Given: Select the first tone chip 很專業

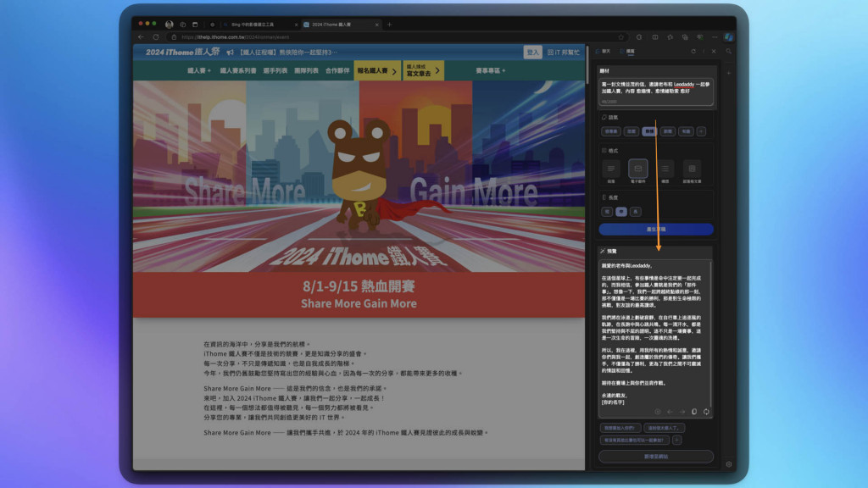Looking at the screenshot, I should [x=610, y=131].
